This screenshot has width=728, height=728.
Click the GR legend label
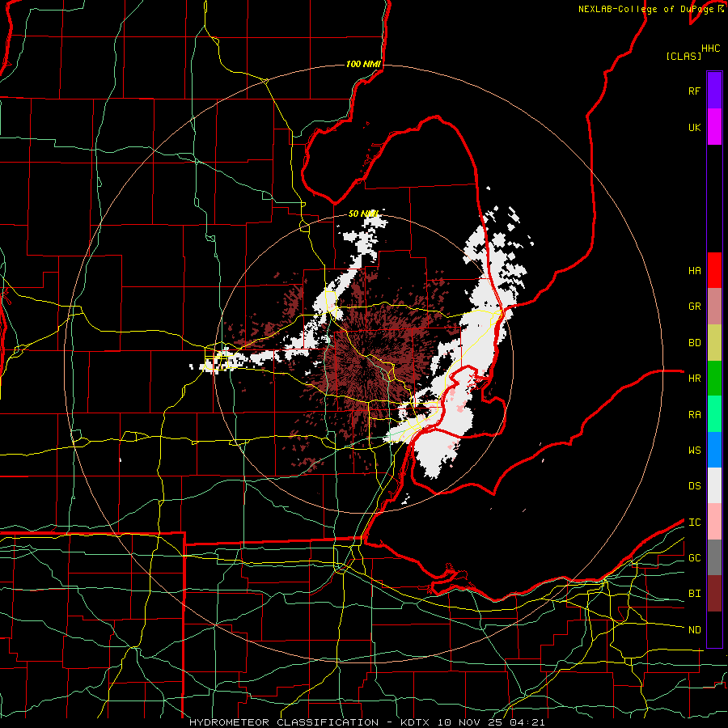(694, 307)
